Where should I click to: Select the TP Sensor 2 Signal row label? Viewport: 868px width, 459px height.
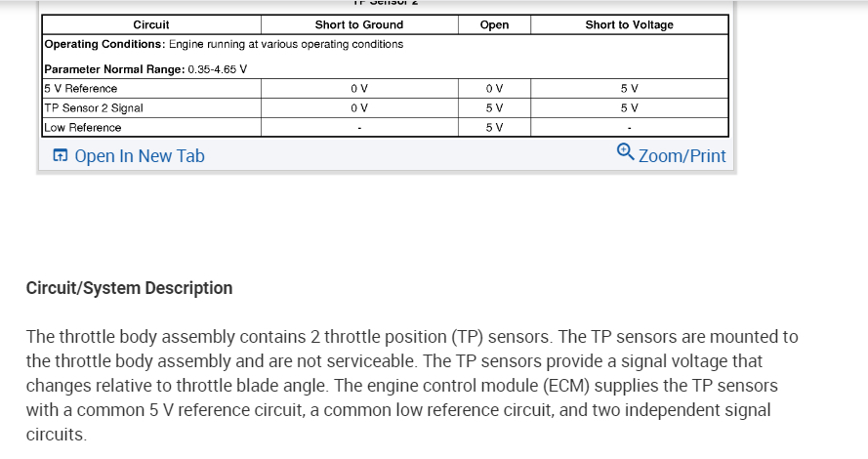(95, 108)
